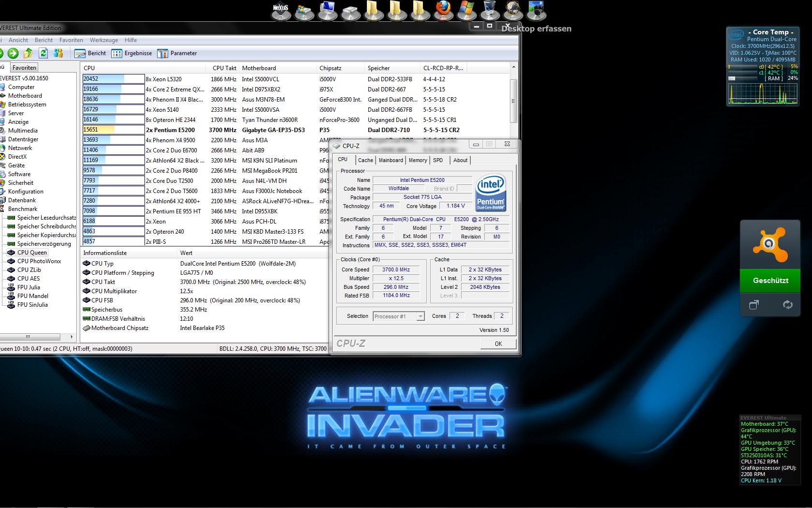Open the grey hard drive dock icon
The image size is (812, 508).
coord(350,12)
